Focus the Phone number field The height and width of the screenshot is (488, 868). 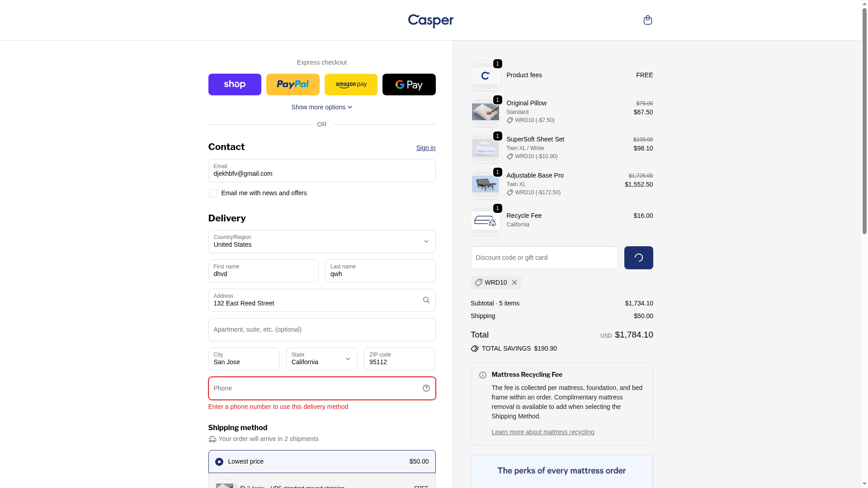(314, 388)
